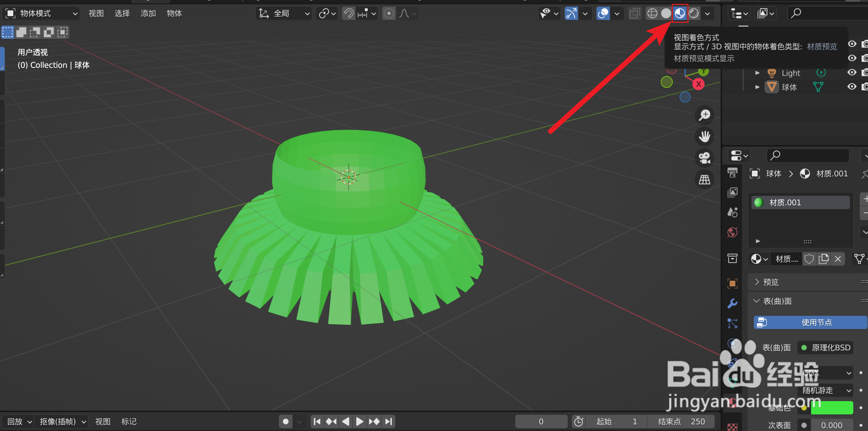
Task: Open the 物体 menu
Action: 174,13
